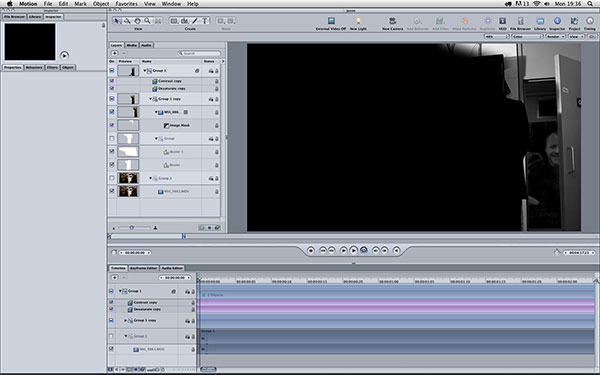
Task: Open the Favorites menu
Action: point(127,4)
